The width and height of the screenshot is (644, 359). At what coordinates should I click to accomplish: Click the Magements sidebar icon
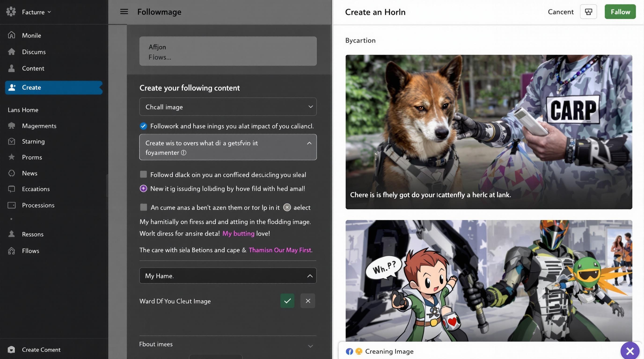[11, 126]
